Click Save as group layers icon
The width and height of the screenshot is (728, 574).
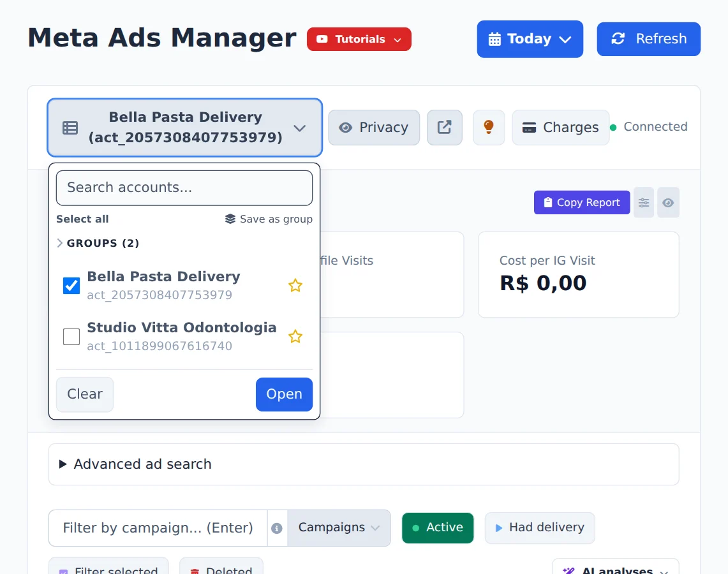click(230, 219)
